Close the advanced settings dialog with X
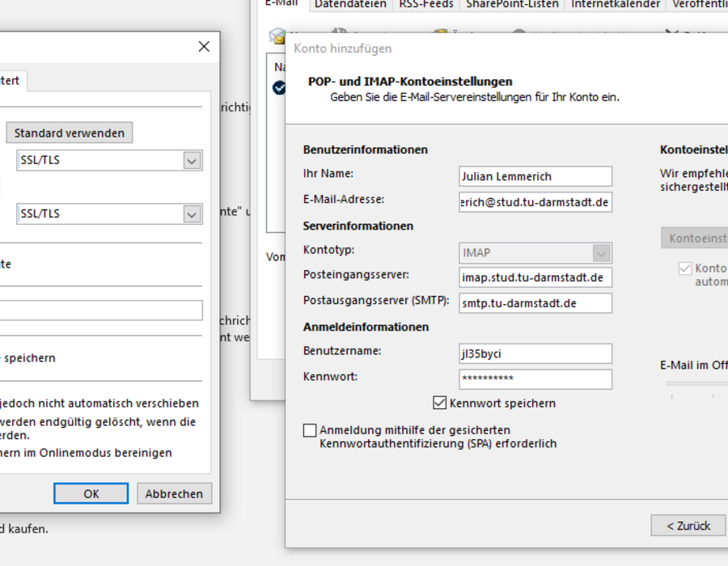The image size is (728, 566). 204,46
